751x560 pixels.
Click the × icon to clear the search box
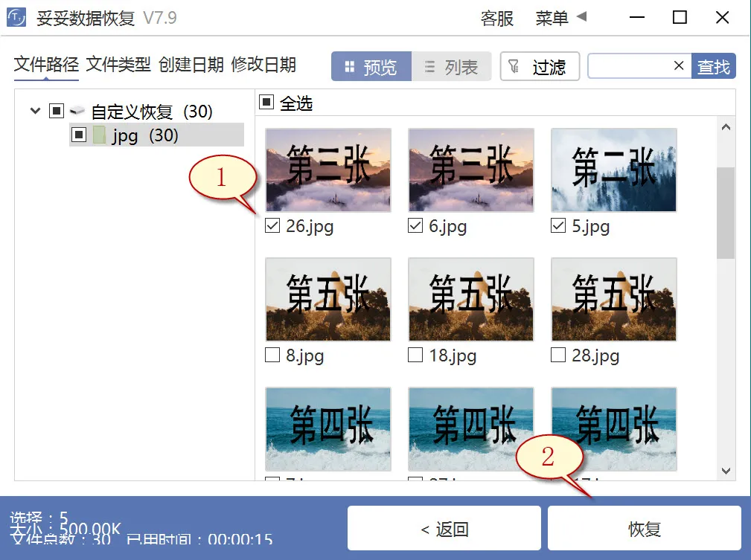click(x=680, y=66)
